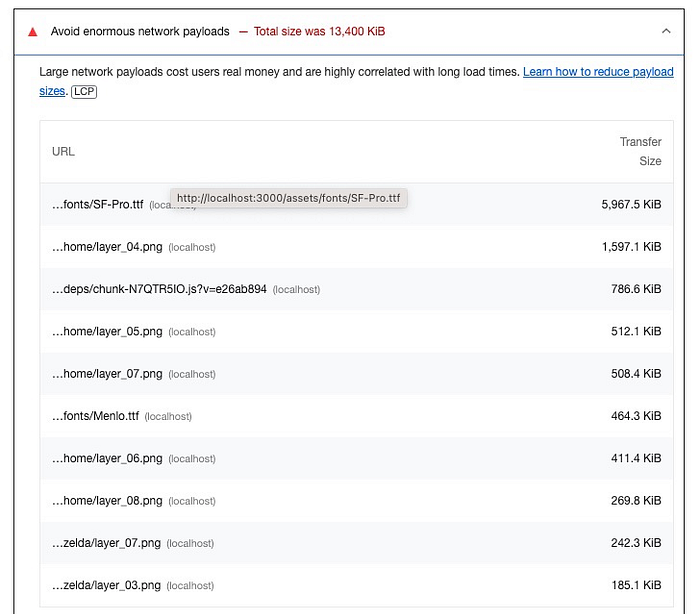Image resolution: width=700 pixels, height=614 pixels.
Task: Open the fonts/Menlo.ttf URL link
Action: tap(95, 416)
